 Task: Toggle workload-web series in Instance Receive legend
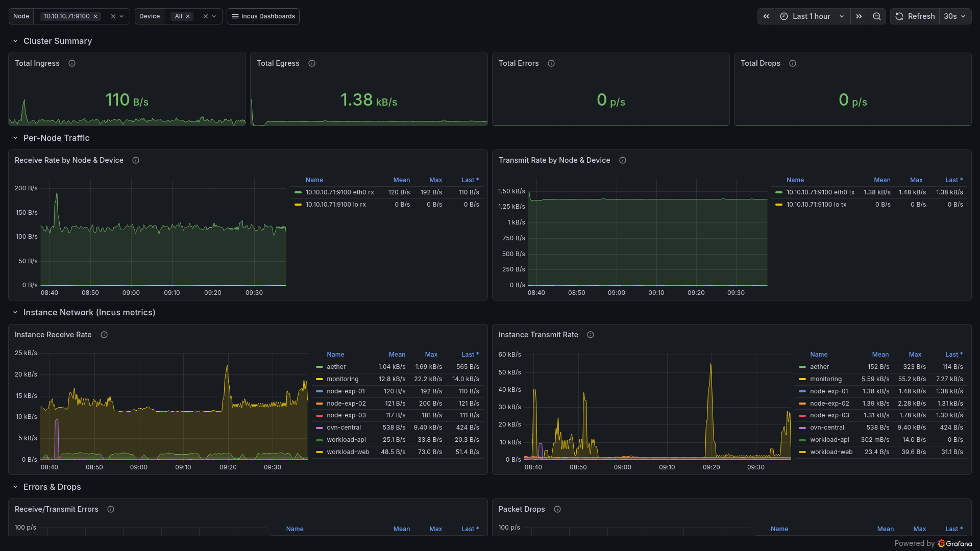point(348,452)
